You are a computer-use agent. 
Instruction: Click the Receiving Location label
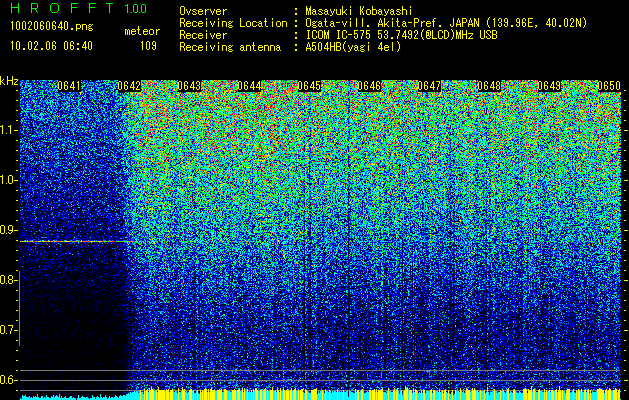point(233,23)
